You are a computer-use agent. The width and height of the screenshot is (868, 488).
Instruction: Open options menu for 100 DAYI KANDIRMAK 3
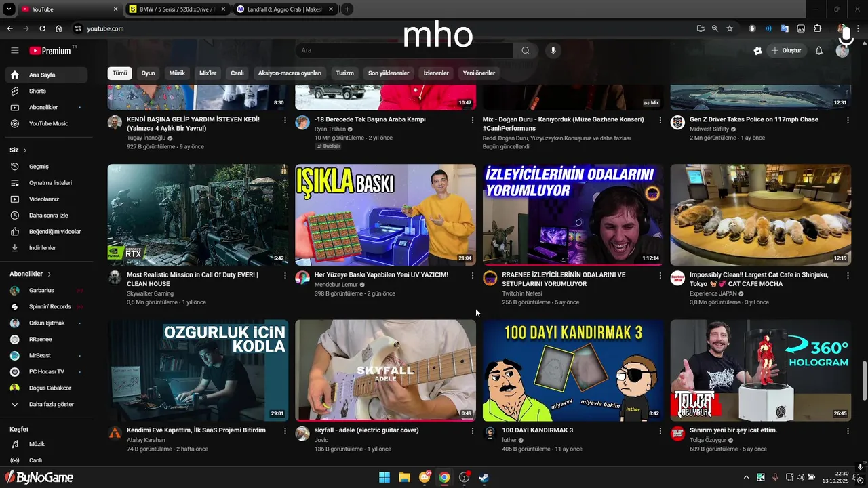(660, 430)
